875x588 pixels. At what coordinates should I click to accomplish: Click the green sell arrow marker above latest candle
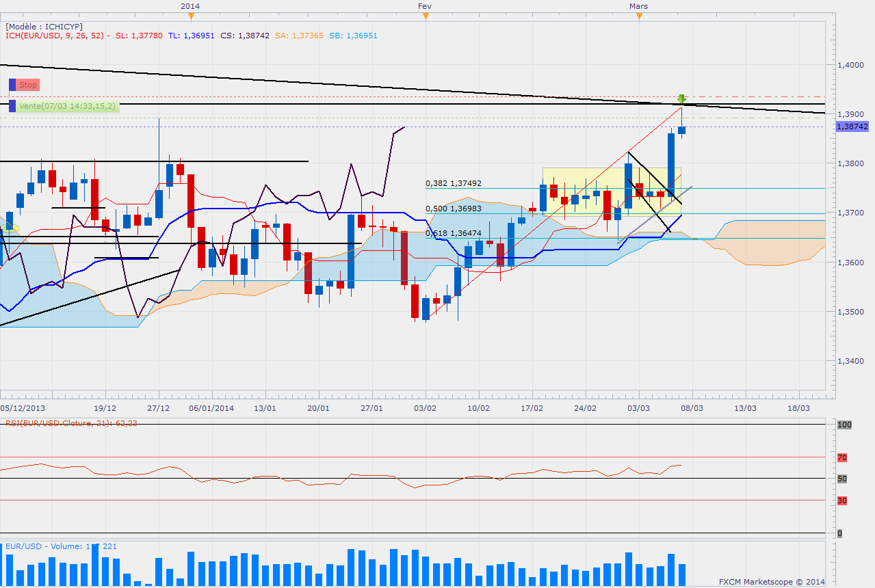[x=681, y=98]
